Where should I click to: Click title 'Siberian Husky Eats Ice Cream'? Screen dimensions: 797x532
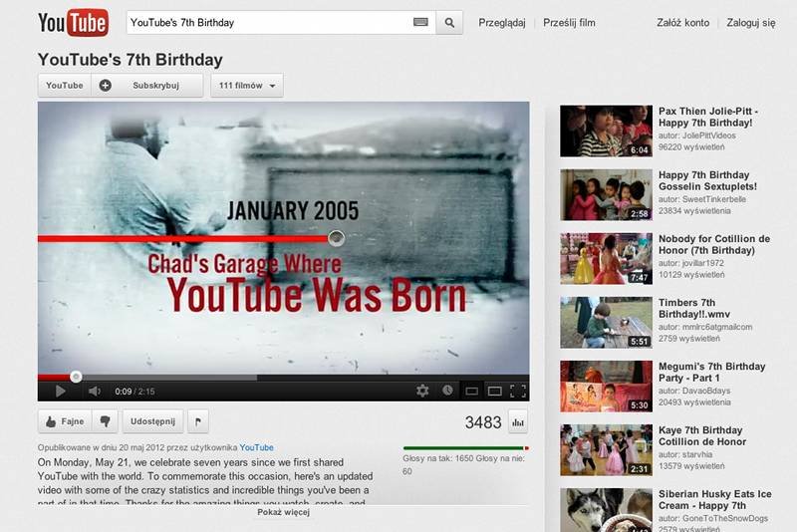[x=715, y=499]
